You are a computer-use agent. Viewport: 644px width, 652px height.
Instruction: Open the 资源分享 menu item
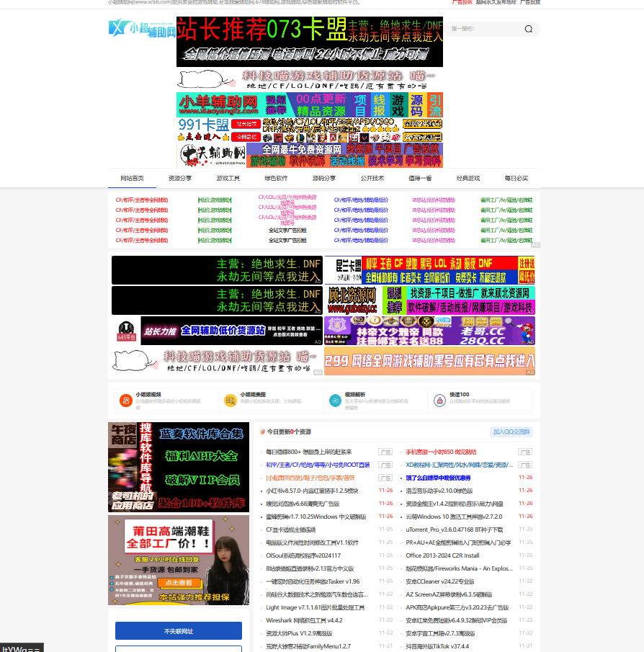pyautogui.click(x=180, y=179)
